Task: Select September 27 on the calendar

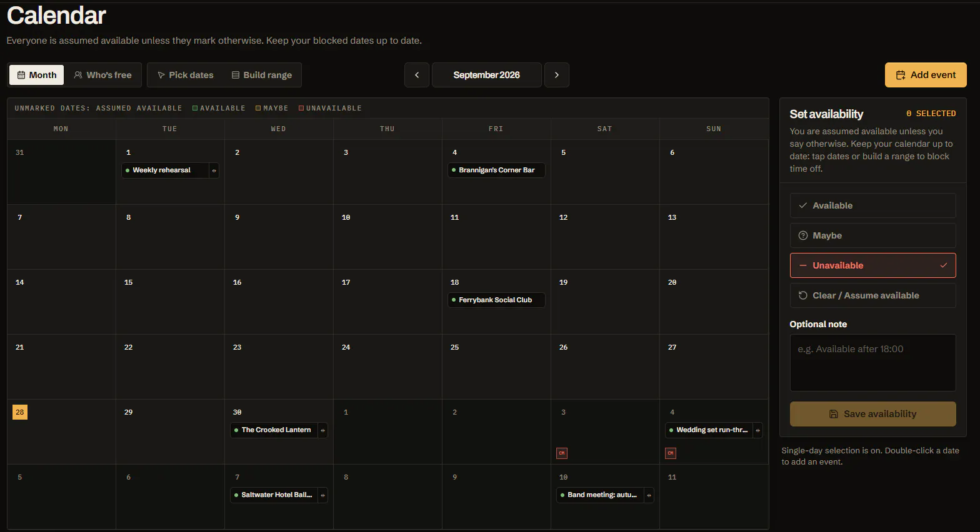Action: pyautogui.click(x=714, y=367)
